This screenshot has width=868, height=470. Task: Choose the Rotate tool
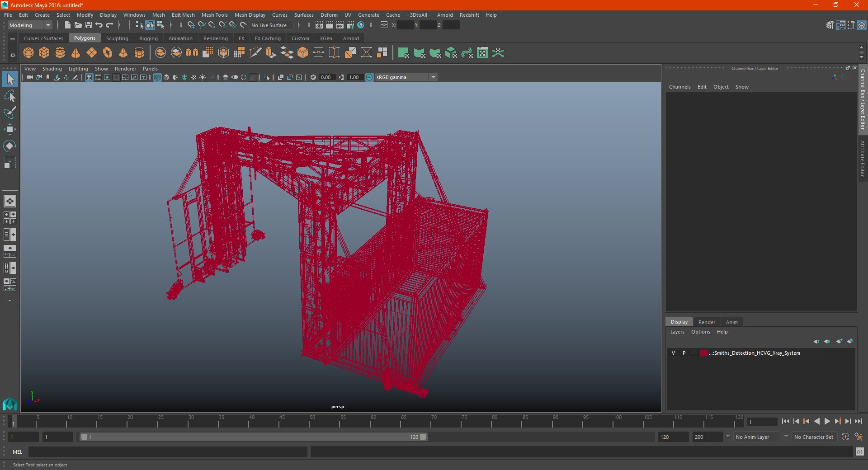(x=10, y=146)
